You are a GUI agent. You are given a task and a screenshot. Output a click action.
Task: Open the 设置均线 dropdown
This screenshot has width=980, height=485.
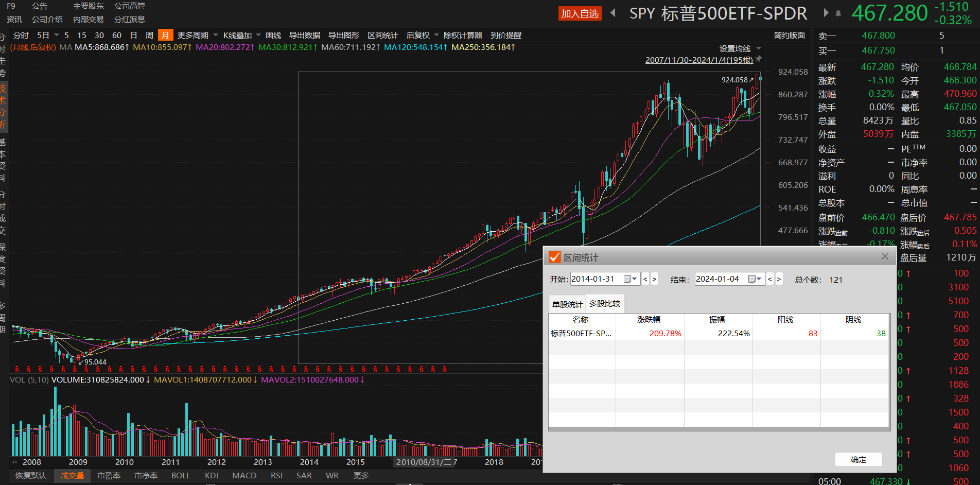pos(740,48)
